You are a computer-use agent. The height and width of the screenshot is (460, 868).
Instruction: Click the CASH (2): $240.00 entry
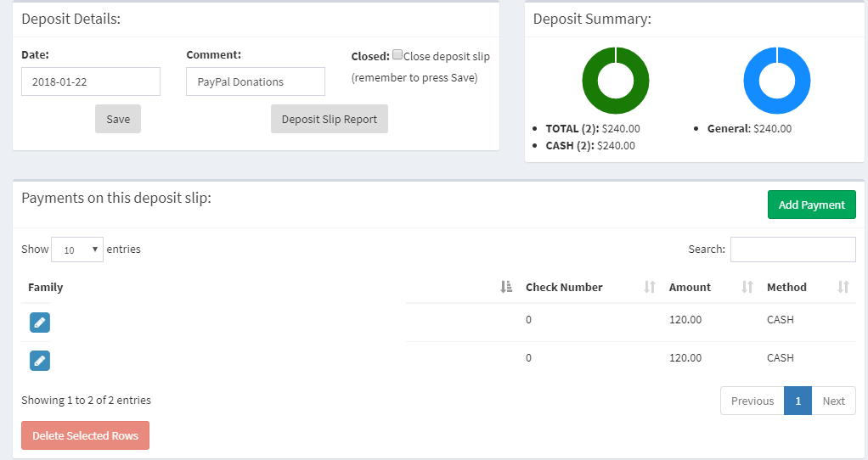[590, 146]
